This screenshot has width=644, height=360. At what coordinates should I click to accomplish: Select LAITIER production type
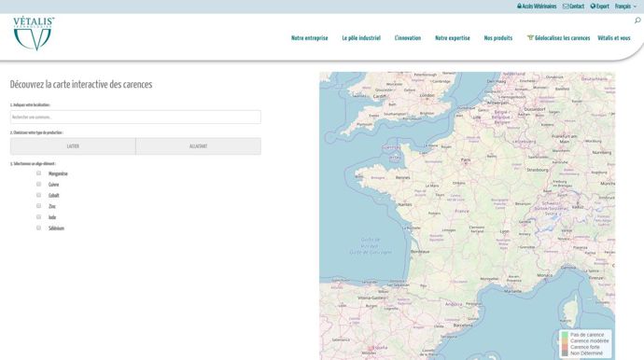coord(73,146)
